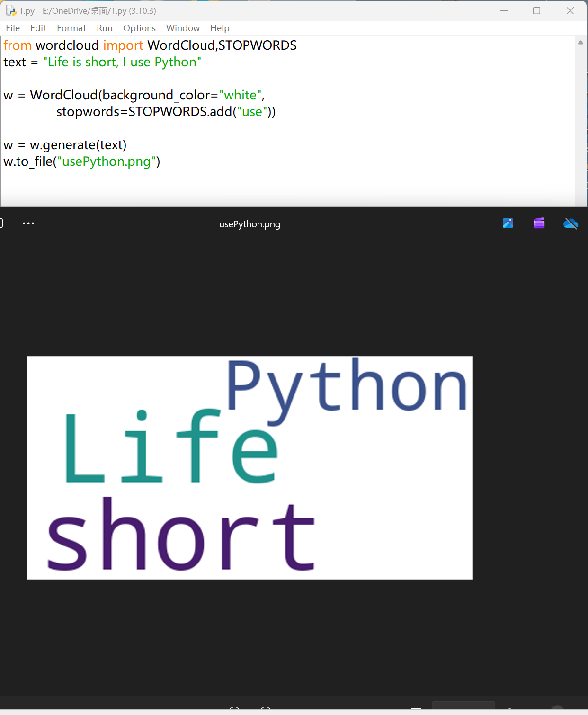Open the Clipchamp video editor icon

pyautogui.click(x=539, y=223)
